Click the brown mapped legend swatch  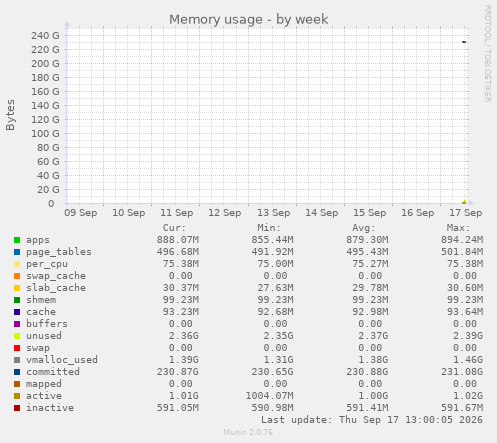tap(17, 384)
